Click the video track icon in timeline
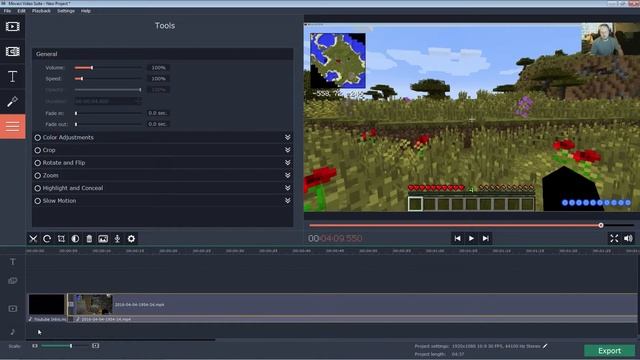The height and width of the screenshot is (360, 640). (13, 309)
